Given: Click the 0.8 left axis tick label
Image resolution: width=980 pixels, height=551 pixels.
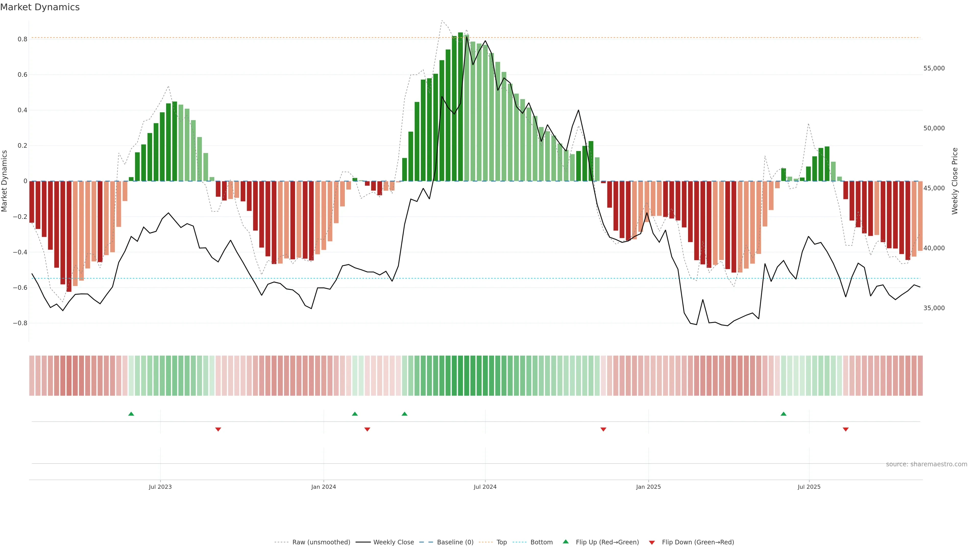Looking at the screenshot, I should (x=22, y=39).
